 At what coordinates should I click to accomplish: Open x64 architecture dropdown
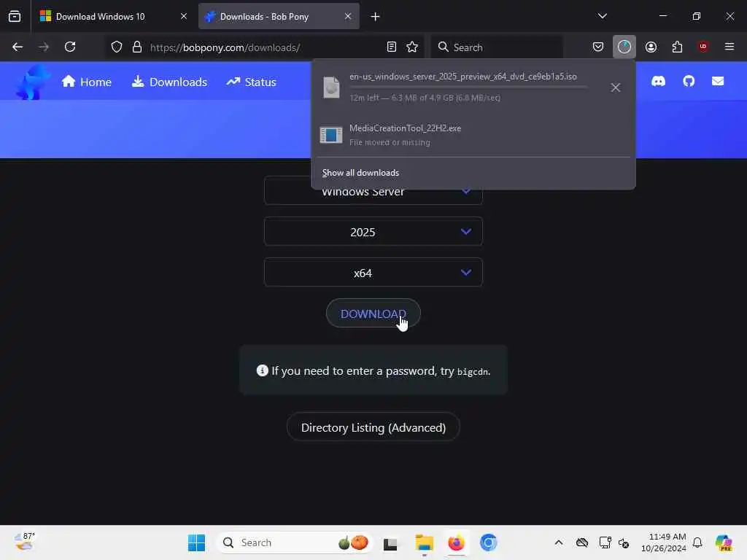(373, 273)
